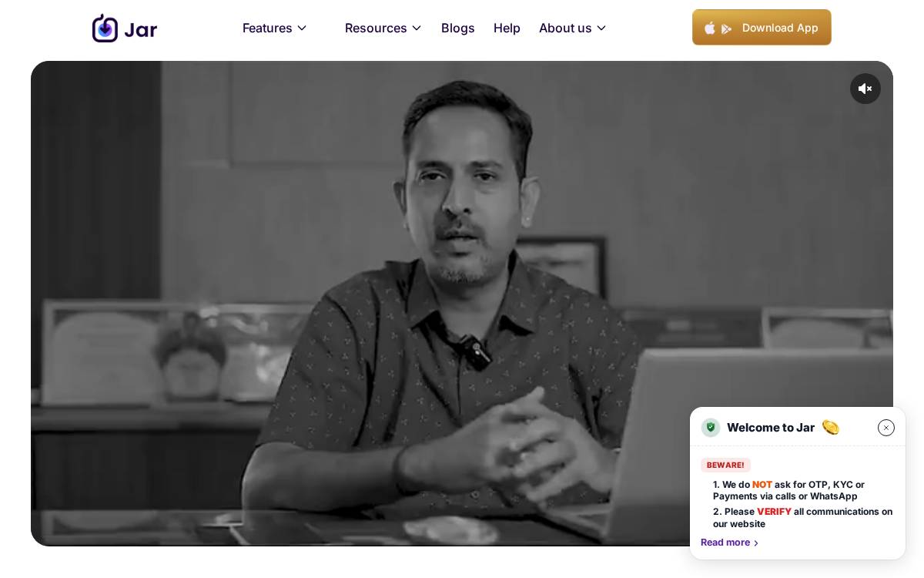Select the 'Welcome to Jar' popup heading

(771, 428)
